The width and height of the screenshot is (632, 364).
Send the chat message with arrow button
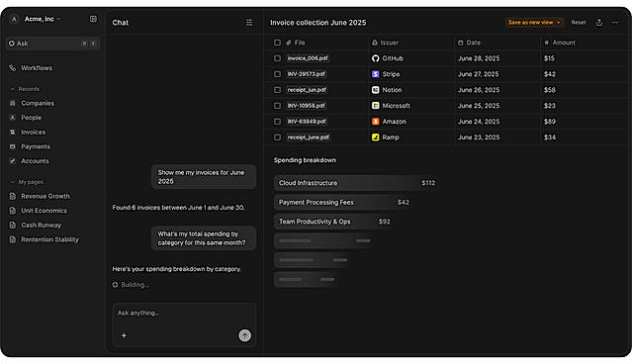244,335
